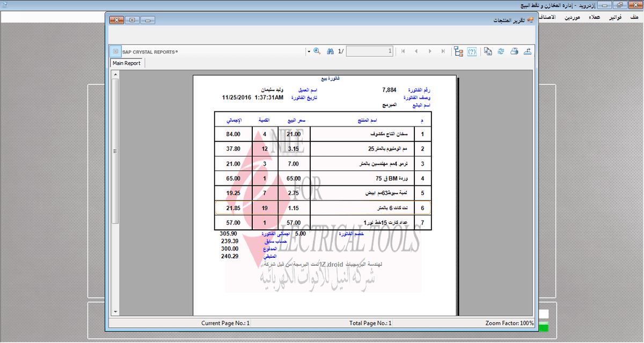Image resolution: width=644 pixels, height=343 pixels.
Task: Click the scroll up arrow of the report
Action: pyautogui.click(x=115, y=74)
